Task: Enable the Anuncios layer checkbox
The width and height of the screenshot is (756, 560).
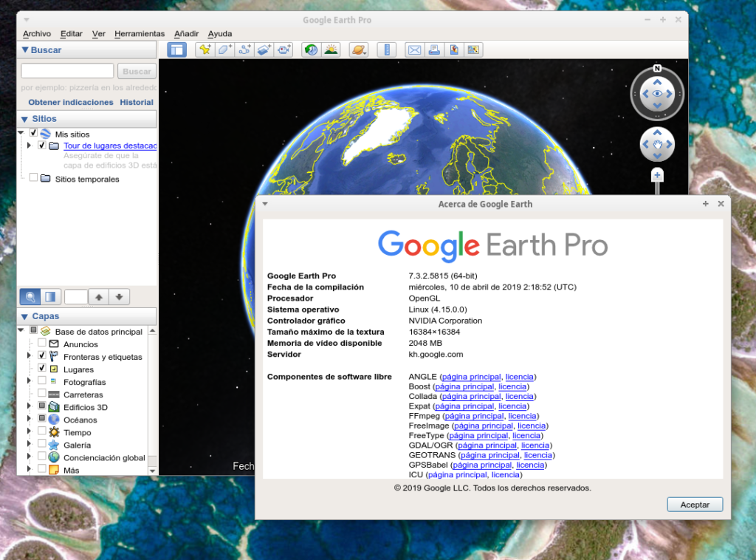Action: click(x=42, y=343)
